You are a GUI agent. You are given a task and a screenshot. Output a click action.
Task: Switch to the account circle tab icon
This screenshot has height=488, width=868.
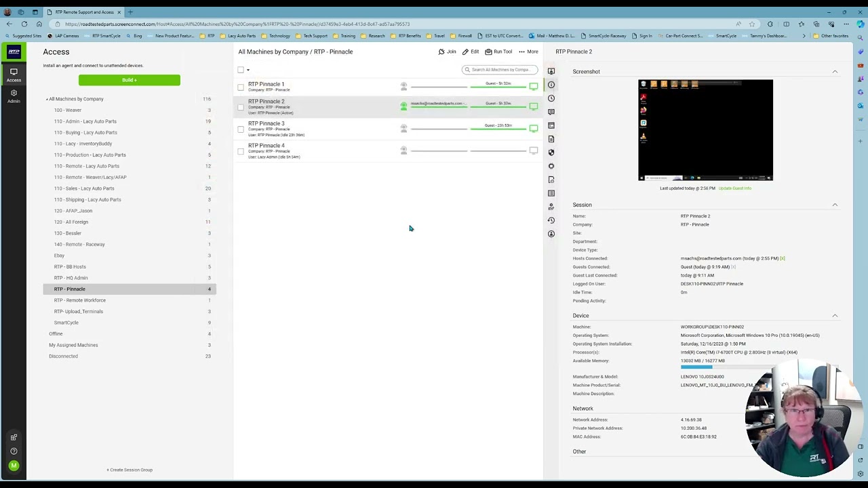[x=551, y=234]
